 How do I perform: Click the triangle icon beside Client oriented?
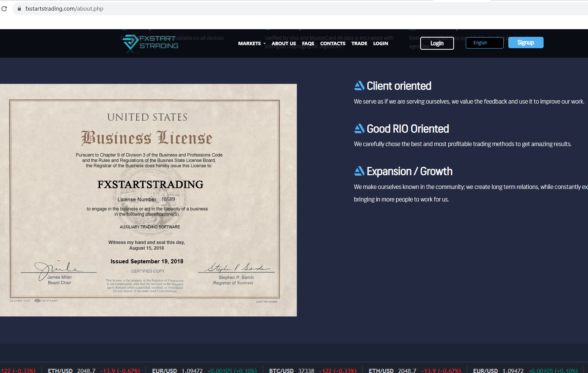pos(359,86)
